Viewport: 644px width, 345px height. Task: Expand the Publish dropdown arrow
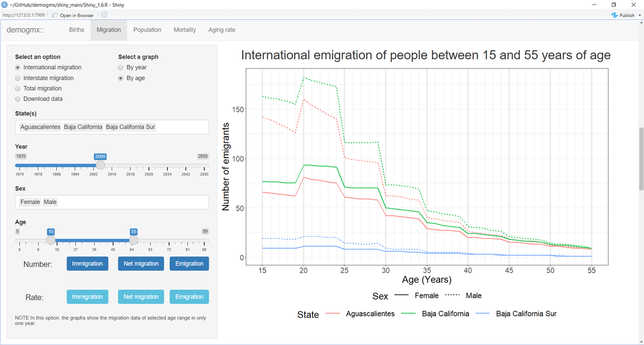click(639, 16)
